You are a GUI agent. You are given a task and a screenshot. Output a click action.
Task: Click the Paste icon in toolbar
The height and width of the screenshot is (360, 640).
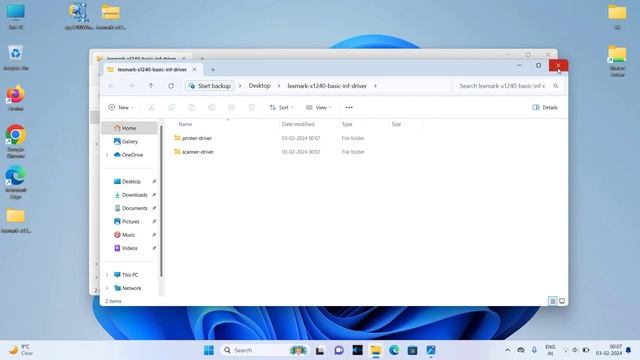[x=191, y=107]
